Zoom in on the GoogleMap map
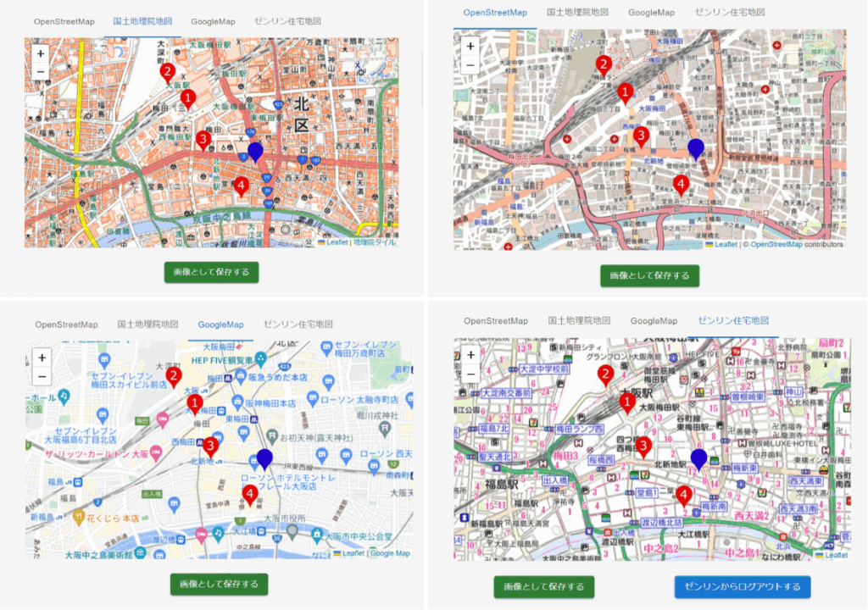868x610 pixels. pyautogui.click(x=42, y=358)
